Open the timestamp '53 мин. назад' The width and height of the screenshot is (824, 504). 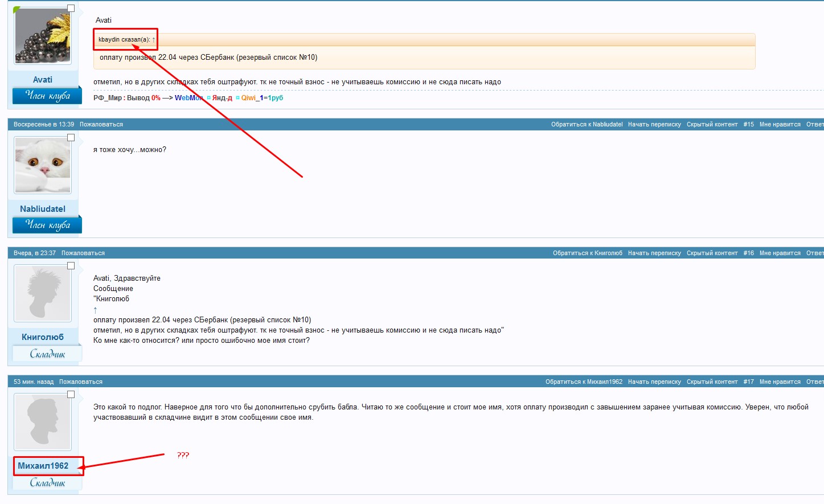(x=34, y=382)
